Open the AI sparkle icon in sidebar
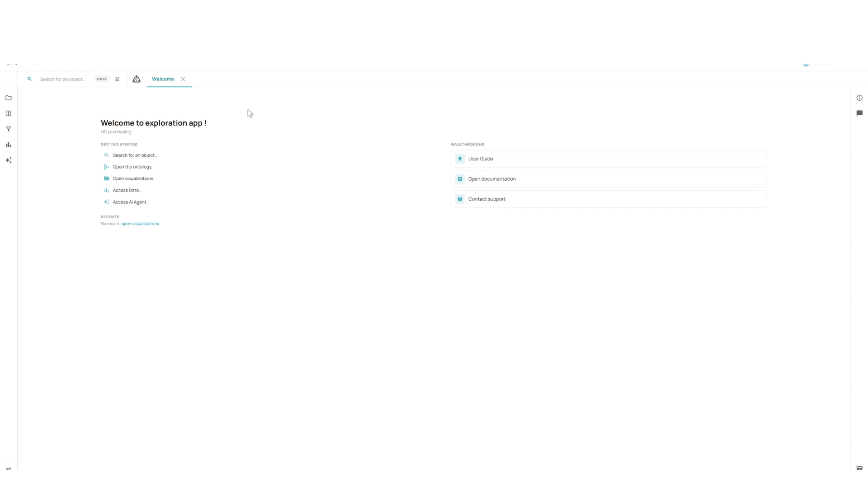Viewport: 868px width, 488px height. pyautogui.click(x=9, y=160)
